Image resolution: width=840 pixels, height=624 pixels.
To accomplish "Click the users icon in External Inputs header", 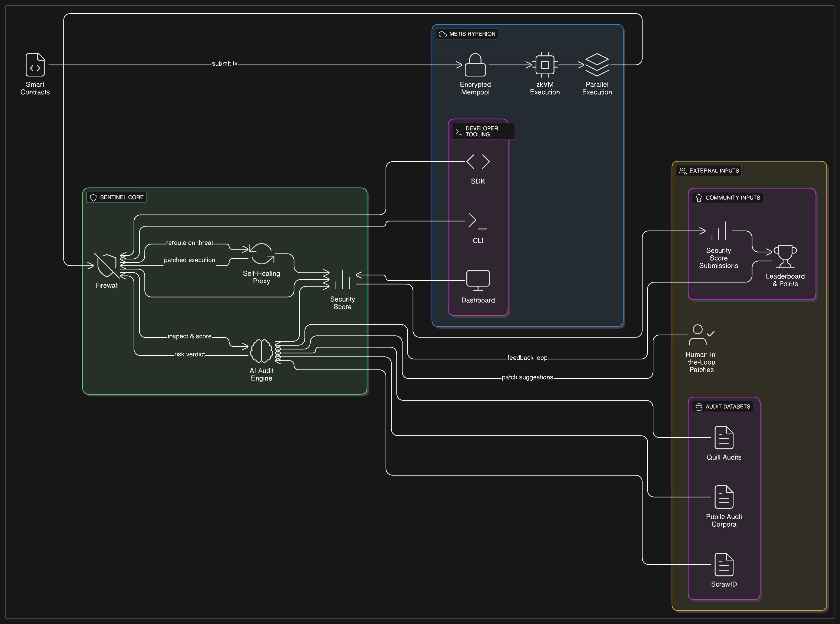I will pos(682,171).
